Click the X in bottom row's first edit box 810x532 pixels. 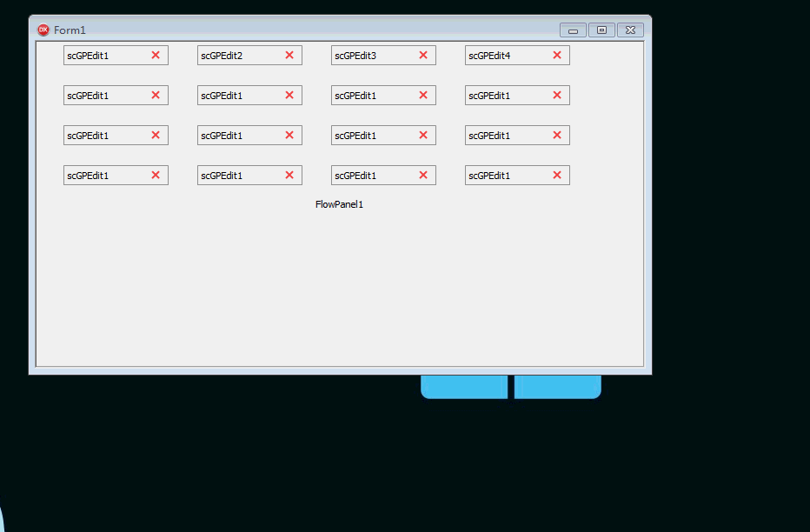156,176
